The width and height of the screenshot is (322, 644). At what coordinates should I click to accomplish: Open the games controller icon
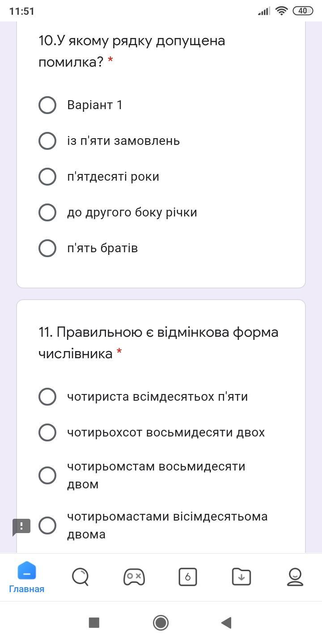click(134, 576)
